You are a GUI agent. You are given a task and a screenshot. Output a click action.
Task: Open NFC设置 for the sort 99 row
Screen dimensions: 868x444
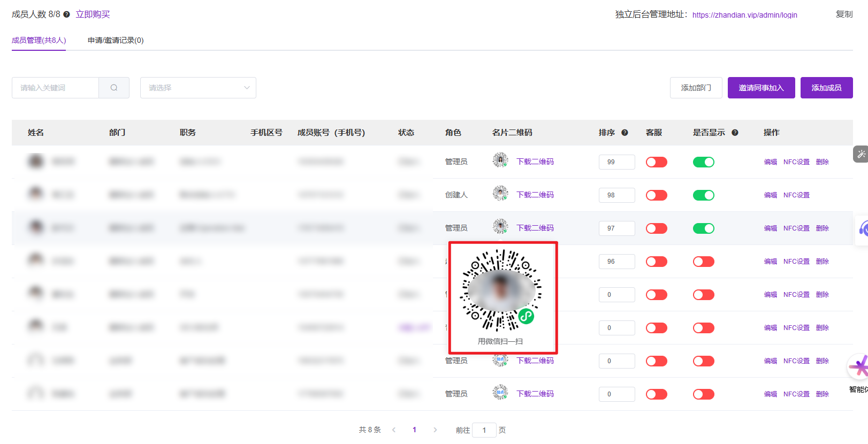click(x=796, y=162)
